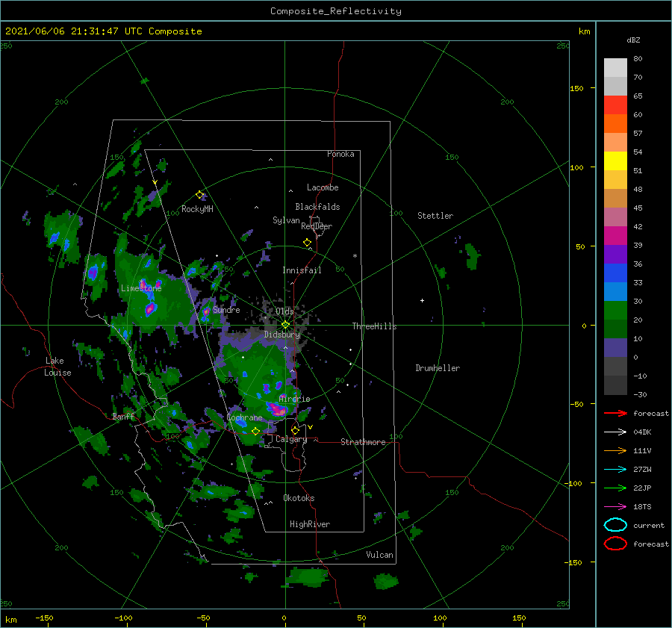Click yellow diamond marker near RockyMH
The height and width of the screenshot is (628, 672).
pyautogui.click(x=199, y=195)
